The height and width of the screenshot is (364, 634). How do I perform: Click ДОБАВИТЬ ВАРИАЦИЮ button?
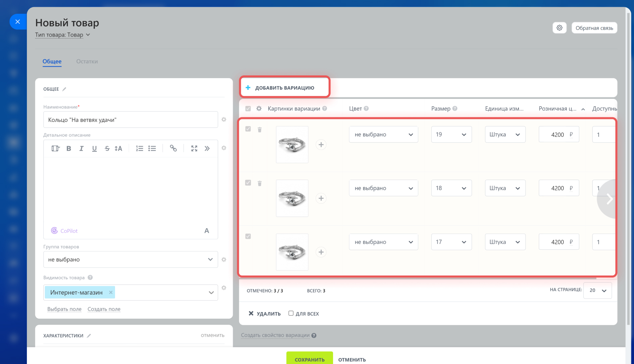[x=284, y=87]
